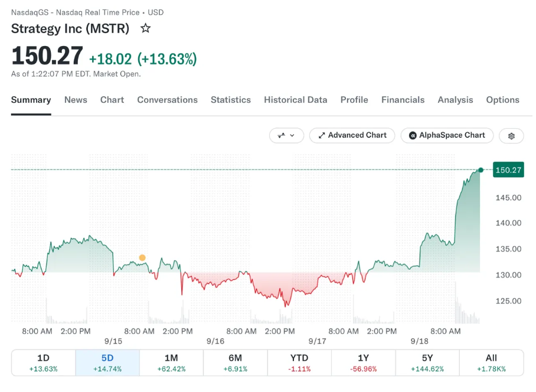Click the 9/18 date label
The image size is (536, 392).
click(420, 341)
